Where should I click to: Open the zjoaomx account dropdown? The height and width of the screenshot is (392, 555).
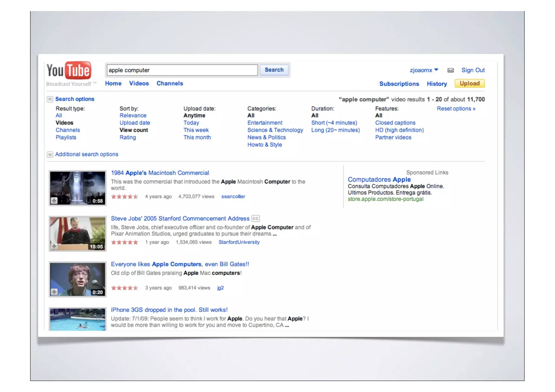click(424, 70)
